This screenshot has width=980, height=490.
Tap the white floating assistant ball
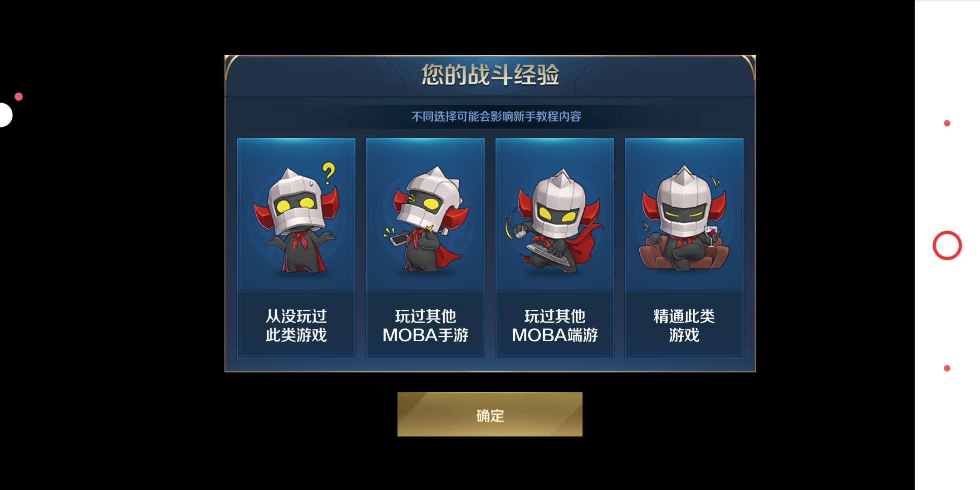tap(5, 115)
